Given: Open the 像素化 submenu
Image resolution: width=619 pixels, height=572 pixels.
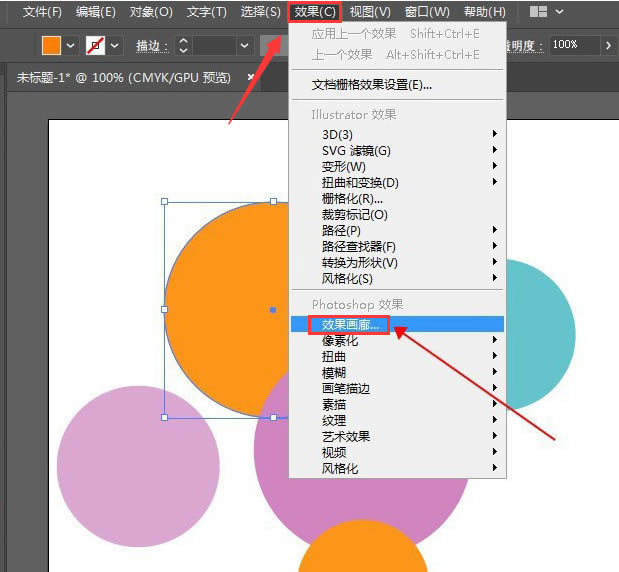Looking at the screenshot, I should coord(398,340).
